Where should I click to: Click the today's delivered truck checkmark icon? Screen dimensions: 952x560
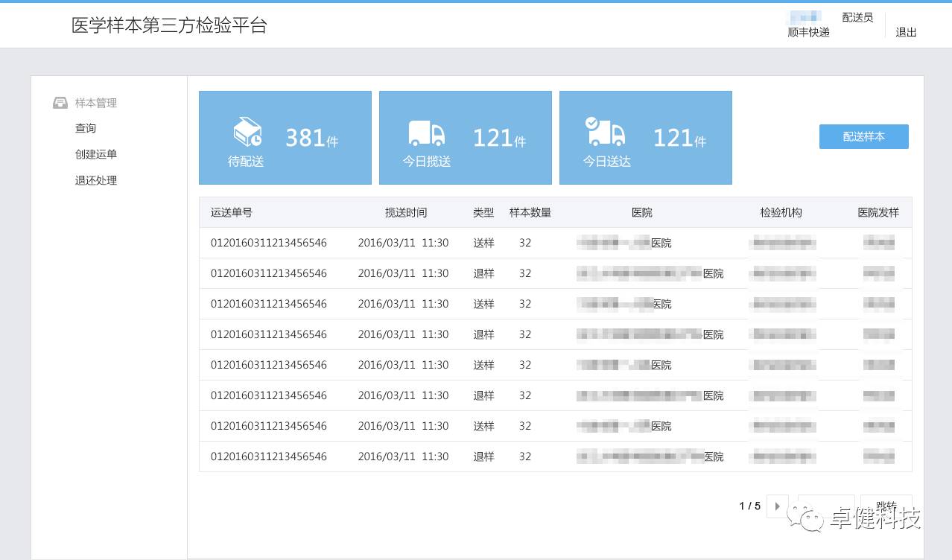point(604,132)
